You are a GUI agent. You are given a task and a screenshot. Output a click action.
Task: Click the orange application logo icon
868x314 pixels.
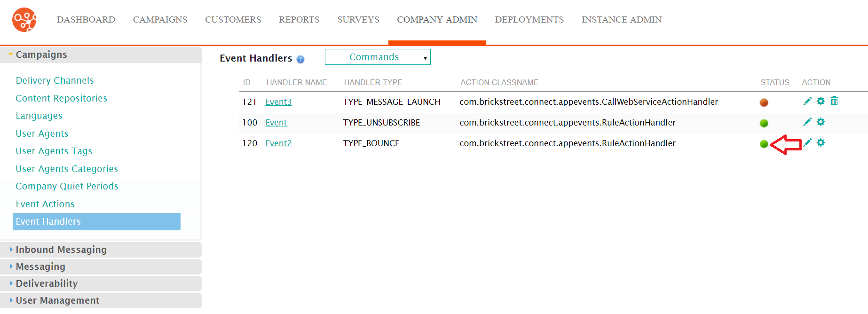tap(24, 20)
